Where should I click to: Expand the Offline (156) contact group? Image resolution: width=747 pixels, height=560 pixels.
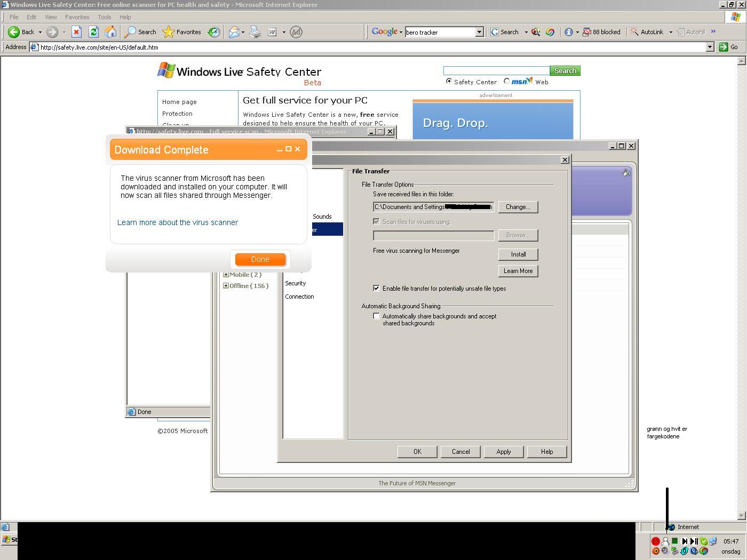pyautogui.click(x=226, y=286)
